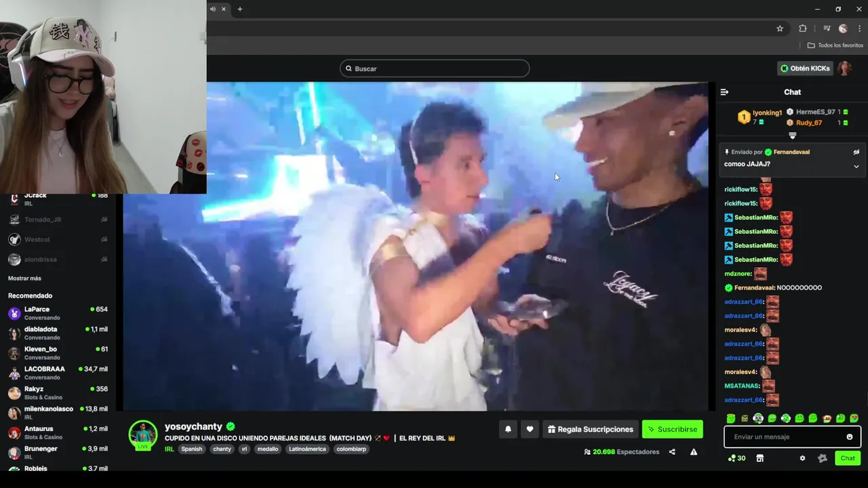Viewport: 868px width, 488px height.
Task: Open browser media control icon
Action: 827,28
